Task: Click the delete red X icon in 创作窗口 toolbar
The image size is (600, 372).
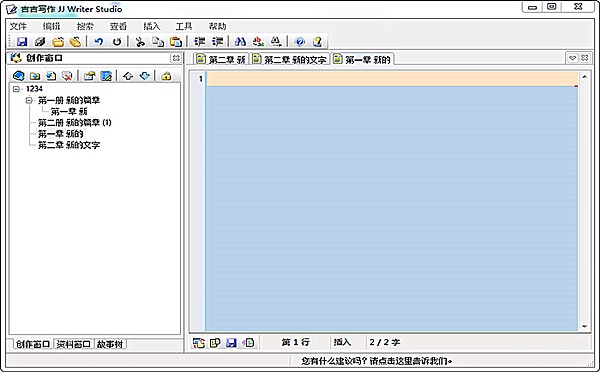Action: 67,76
